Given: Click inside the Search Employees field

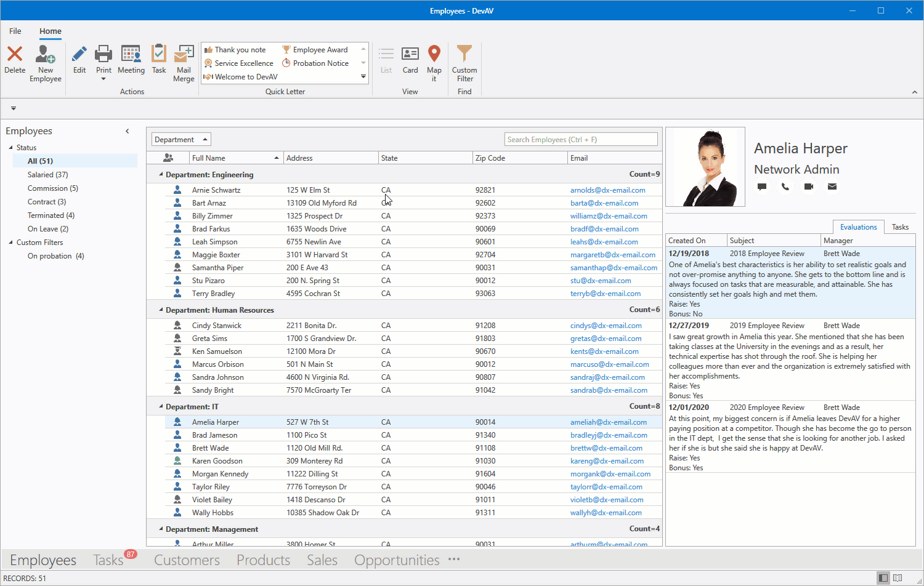Looking at the screenshot, I should pos(580,139).
